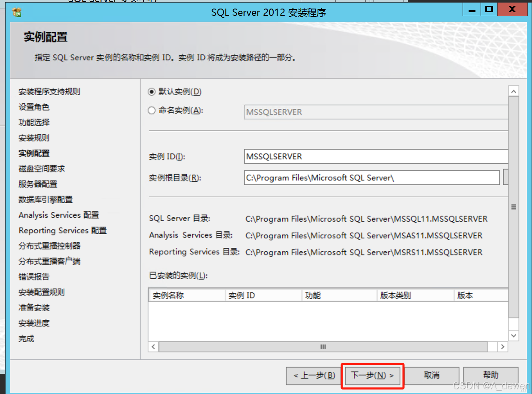The width and height of the screenshot is (532, 394).
Task: Click the installer icon in title bar
Action: coord(17,12)
